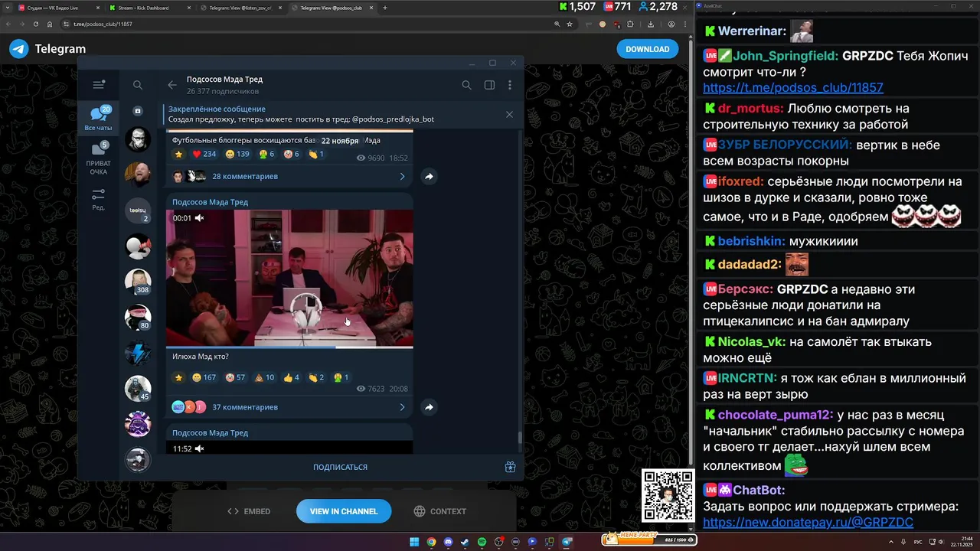The height and width of the screenshot is (551, 980).
Task: Toggle the channel side panel icon
Action: (489, 85)
